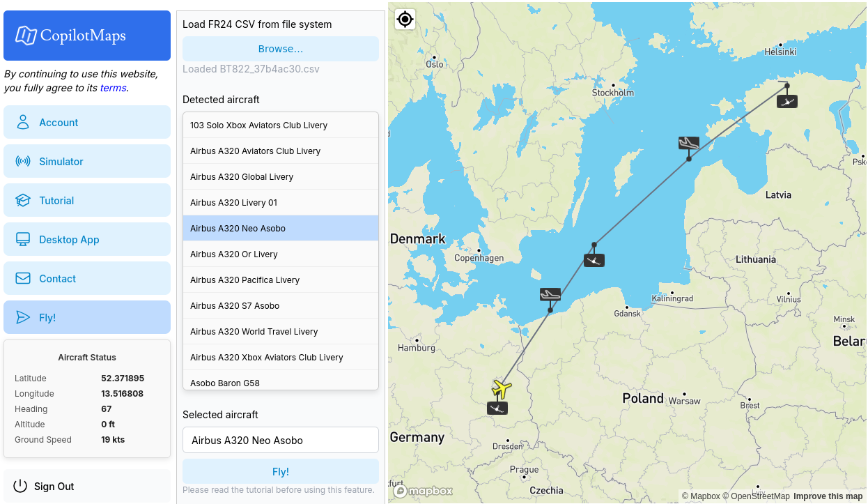Select Airbus A320 Livery 01
Viewport: 868px width, 504px height.
pyautogui.click(x=281, y=203)
